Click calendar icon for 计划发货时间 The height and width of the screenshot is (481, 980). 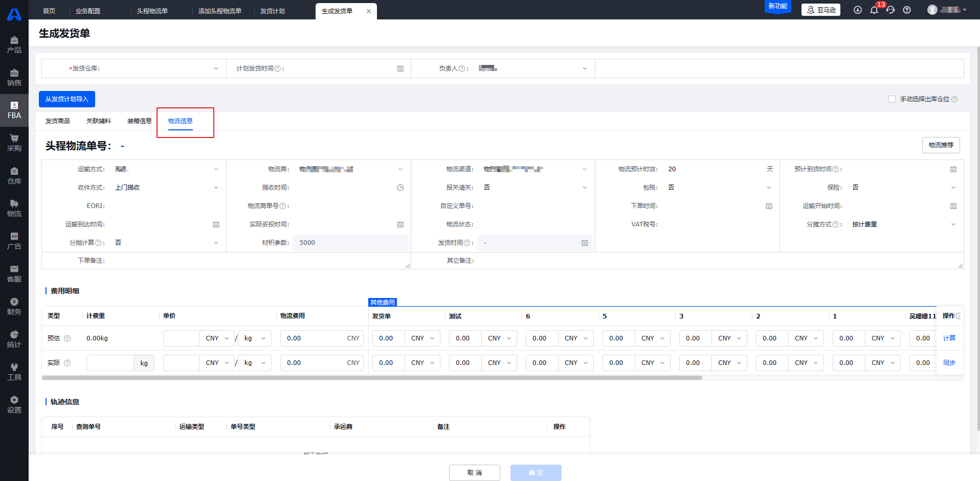click(x=400, y=68)
